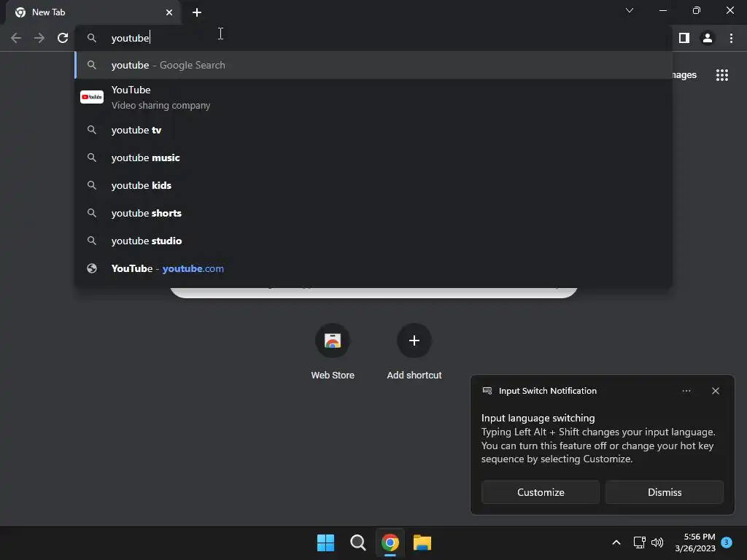The image size is (747, 560).
Task: Open notification options ellipsis
Action: (x=686, y=391)
